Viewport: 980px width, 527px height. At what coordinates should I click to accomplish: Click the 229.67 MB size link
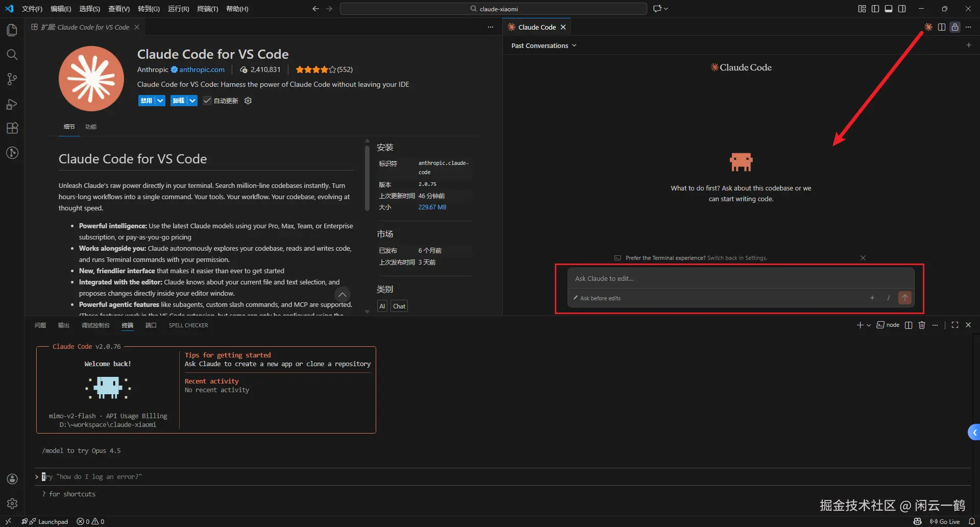click(x=432, y=207)
